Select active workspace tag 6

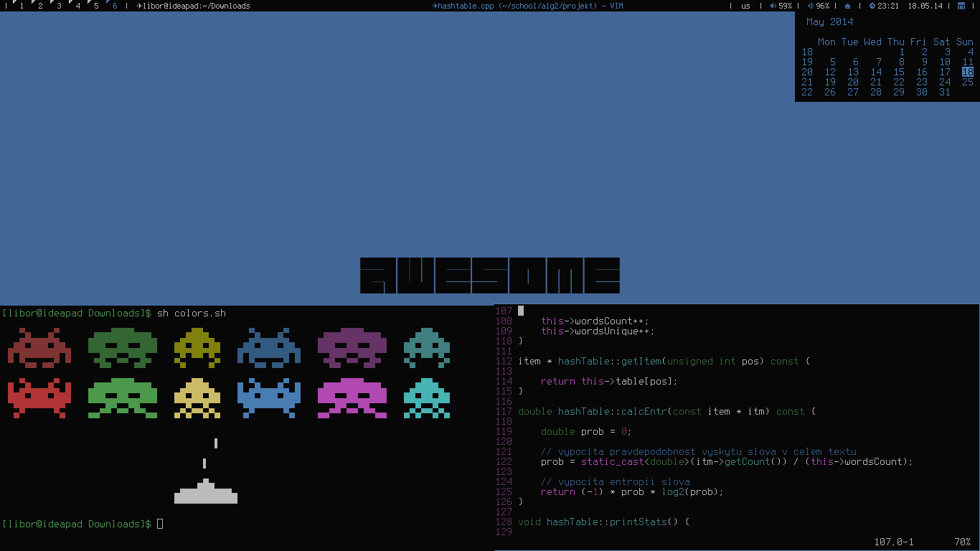tap(115, 6)
